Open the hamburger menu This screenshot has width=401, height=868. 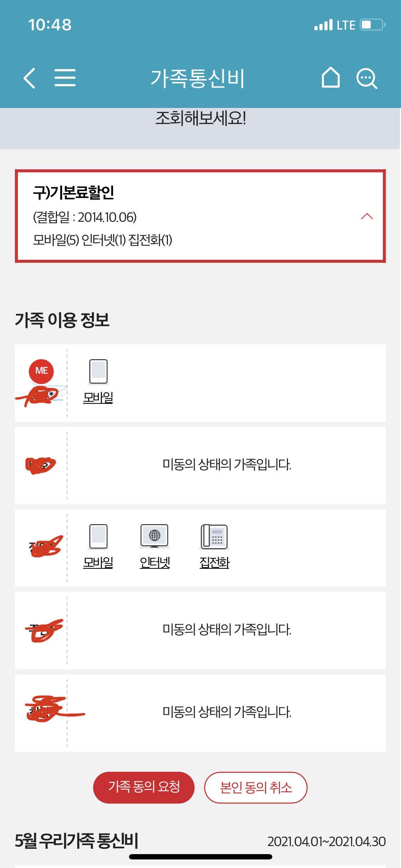(x=65, y=78)
